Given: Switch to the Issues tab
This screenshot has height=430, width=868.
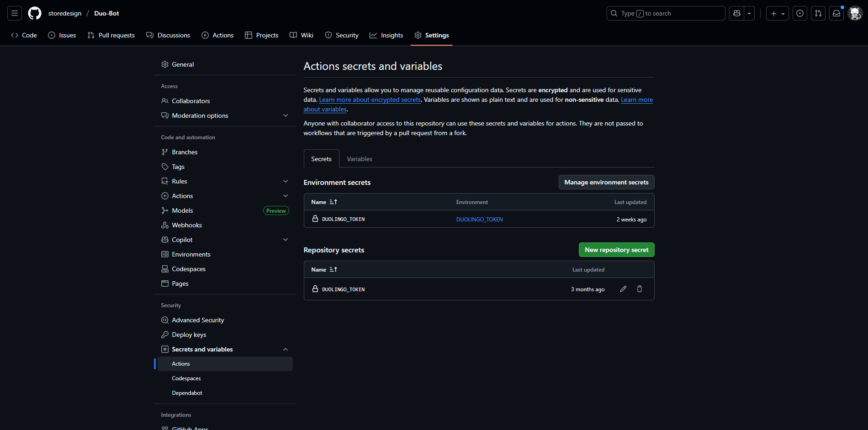Looking at the screenshot, I should pyautogui.click(x=62, y=35).
